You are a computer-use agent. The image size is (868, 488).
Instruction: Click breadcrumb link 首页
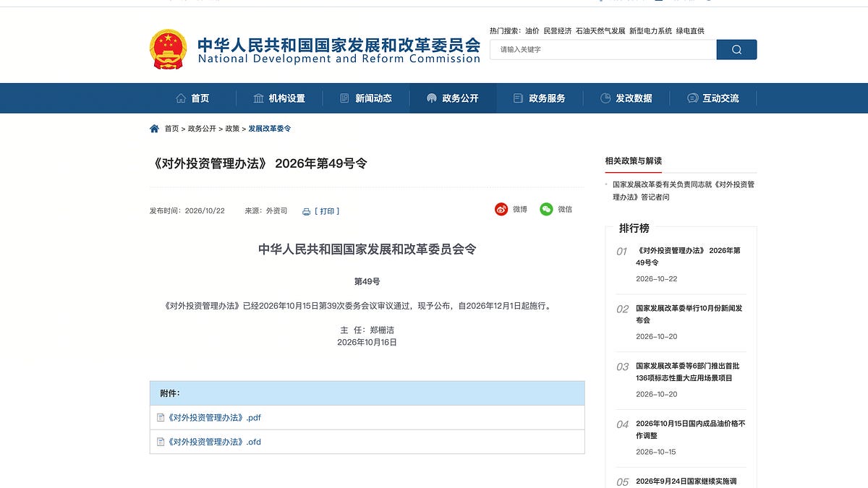(x=171, y=129)
